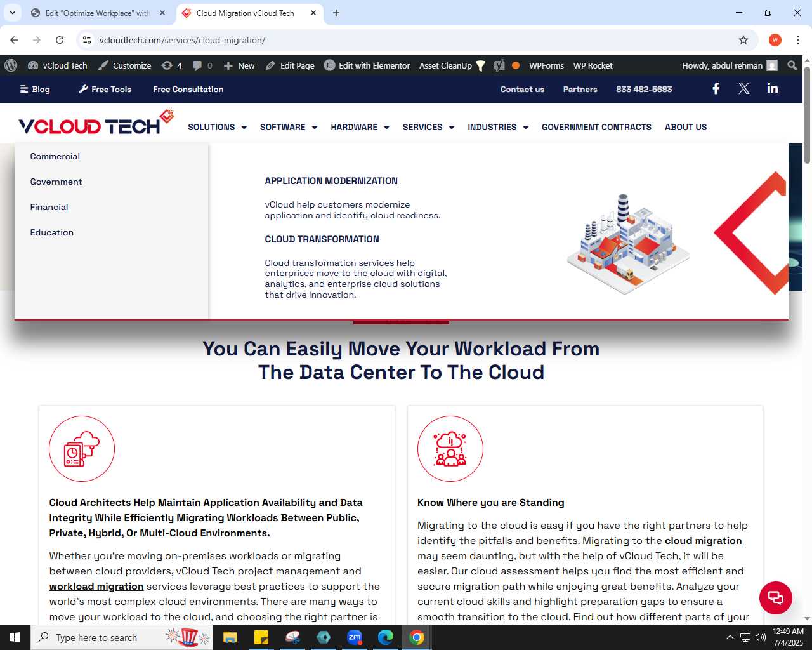812x650 pixels.
Task: Open APPLICATION MODERNIZATION heading link
Action: [331, 181]
